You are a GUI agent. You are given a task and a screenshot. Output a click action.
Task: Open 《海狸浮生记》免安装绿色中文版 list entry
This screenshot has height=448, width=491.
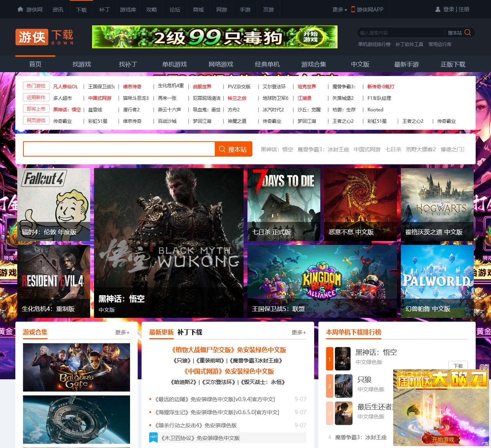tap(217, 412)
